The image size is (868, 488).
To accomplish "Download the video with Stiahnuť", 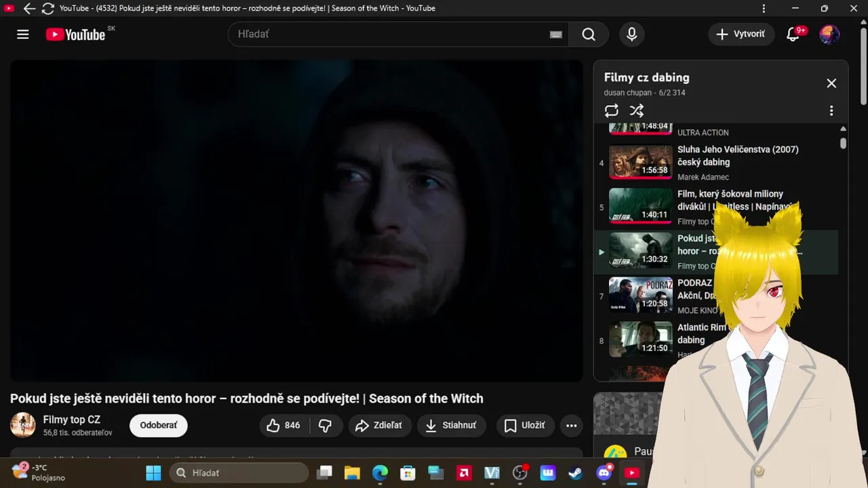I will (451, 426).
